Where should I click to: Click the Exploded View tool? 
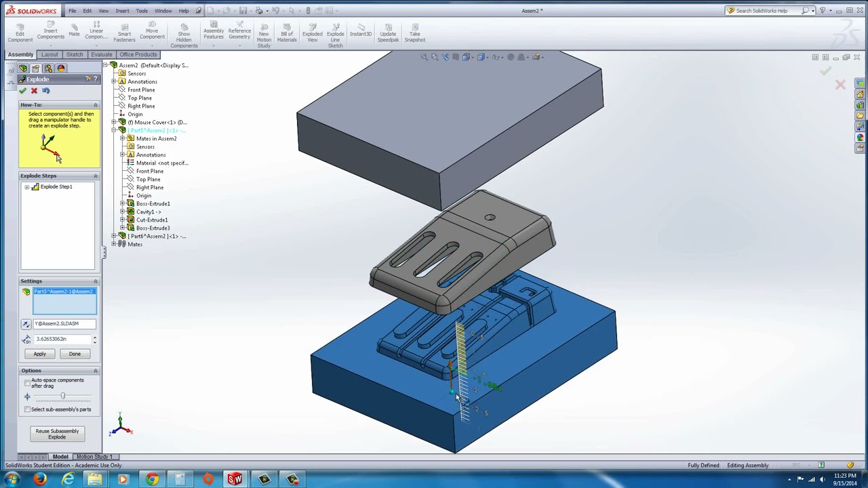pos(313,33)
